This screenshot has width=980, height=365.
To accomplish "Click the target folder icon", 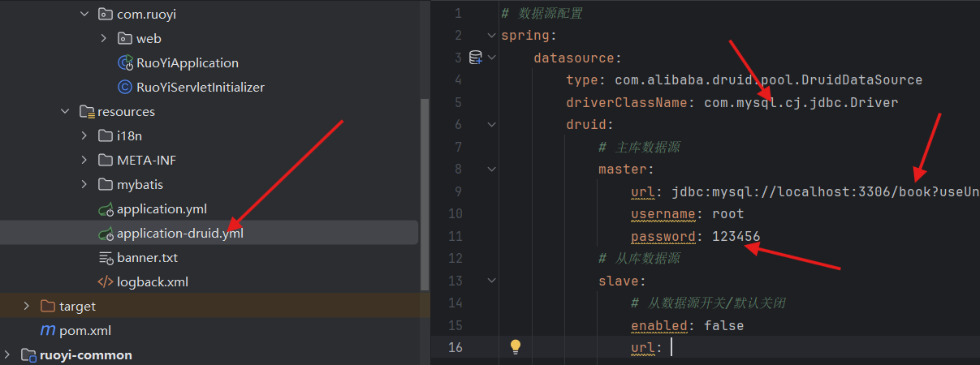I will [x=48, y=306].
